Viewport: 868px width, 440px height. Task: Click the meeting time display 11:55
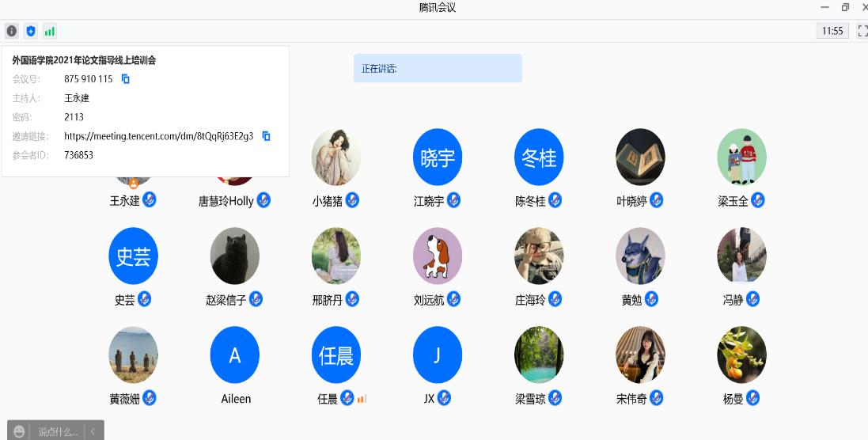tap(832, 31)
